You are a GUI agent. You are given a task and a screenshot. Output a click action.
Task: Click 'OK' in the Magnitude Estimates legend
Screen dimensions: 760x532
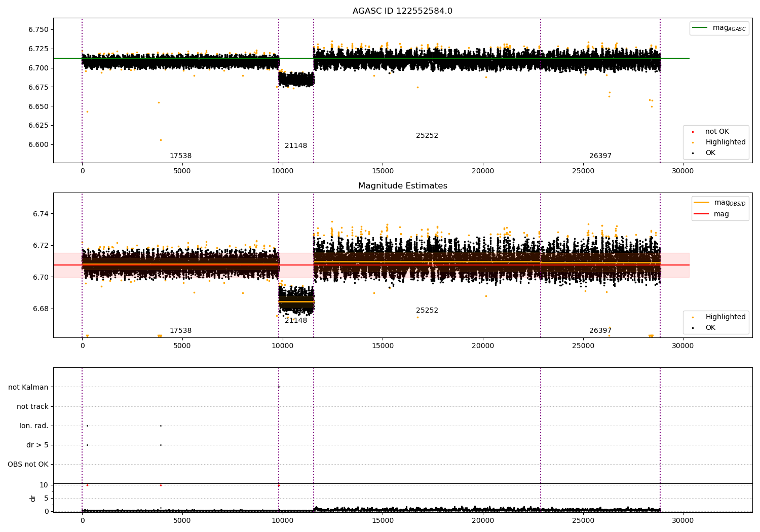point(710,328)
